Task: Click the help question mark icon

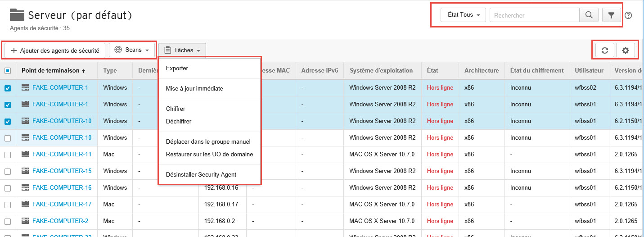Action: click(629, 15)
